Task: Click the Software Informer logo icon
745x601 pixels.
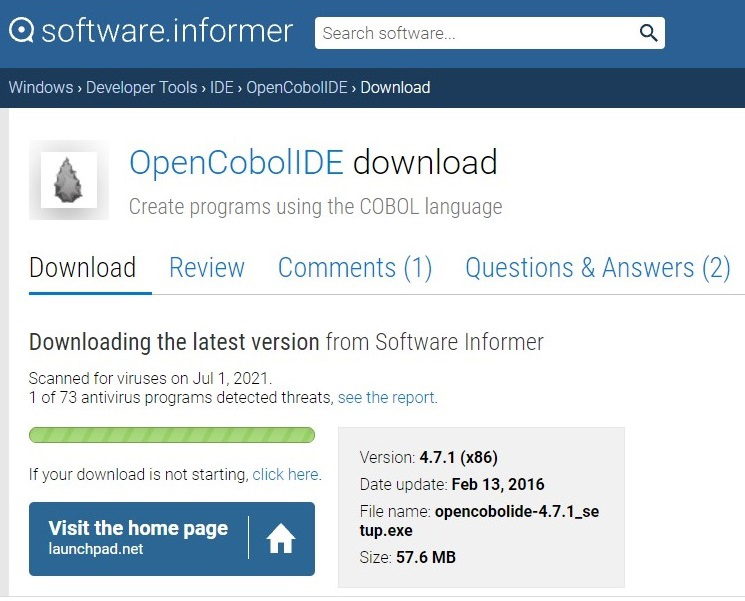Action: pyautogui.click(x=21, y=30)
